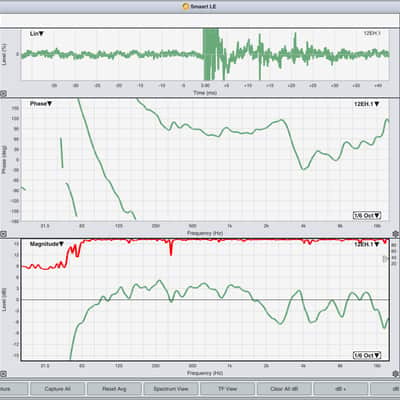
Task: Change the 1/6 Oct smoothing on the phase plot
Action: pos(367,215)
